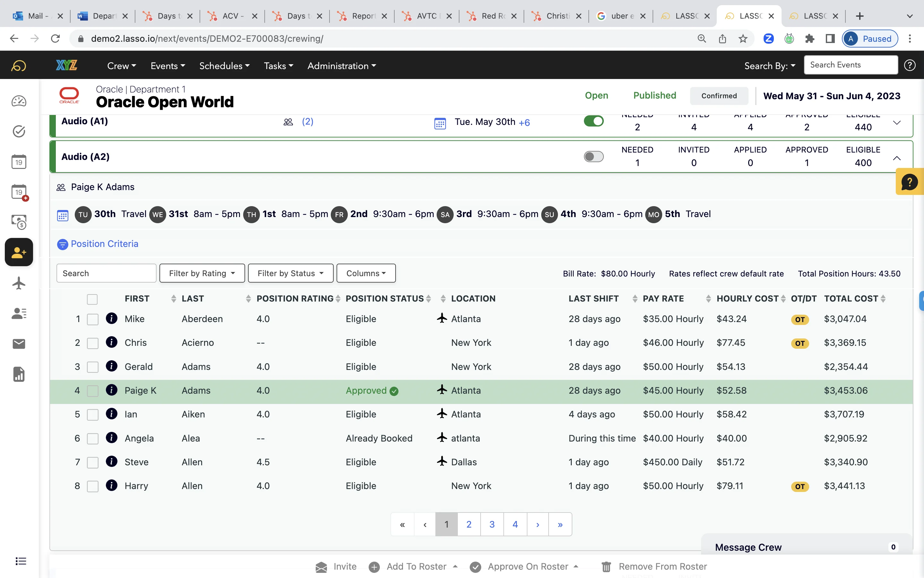Open the help question mark icon in navbar
924x578 pixels.
910,66
